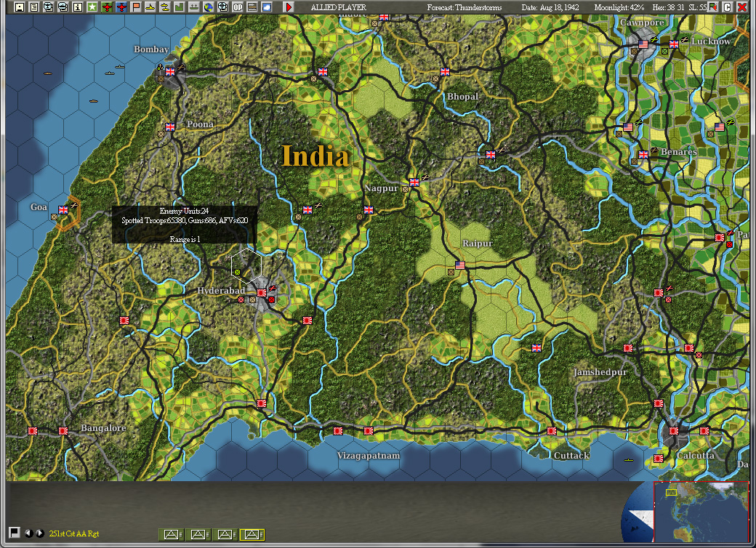756x548 pixels.
Task: Click the Date: Aug 18, 1942 text
Action: click(x=550, y=7)
